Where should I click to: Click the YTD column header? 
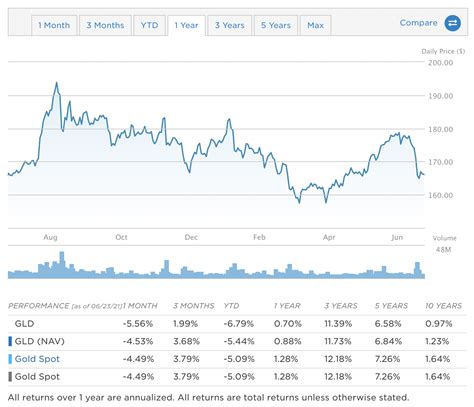231,306
